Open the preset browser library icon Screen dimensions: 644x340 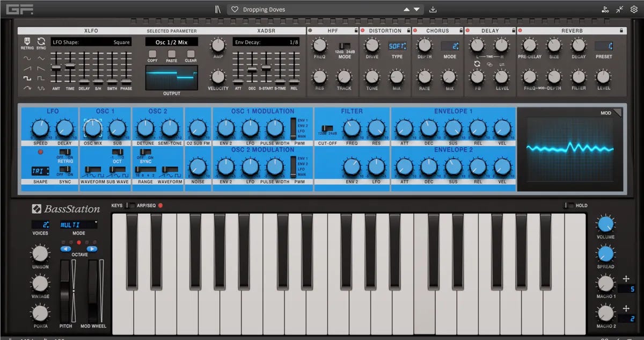tap(217, 9)
